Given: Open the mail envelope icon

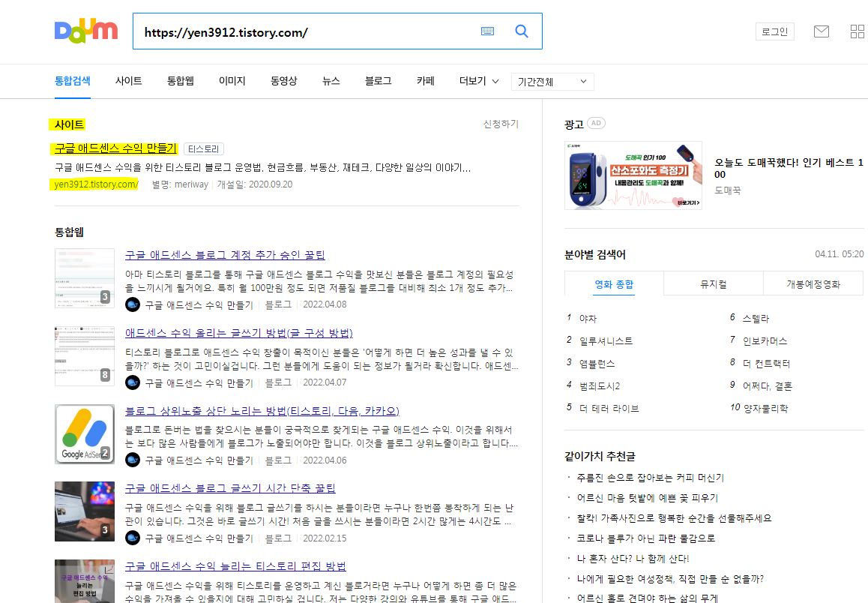Looking at the screenshot, I should point(822,31).
